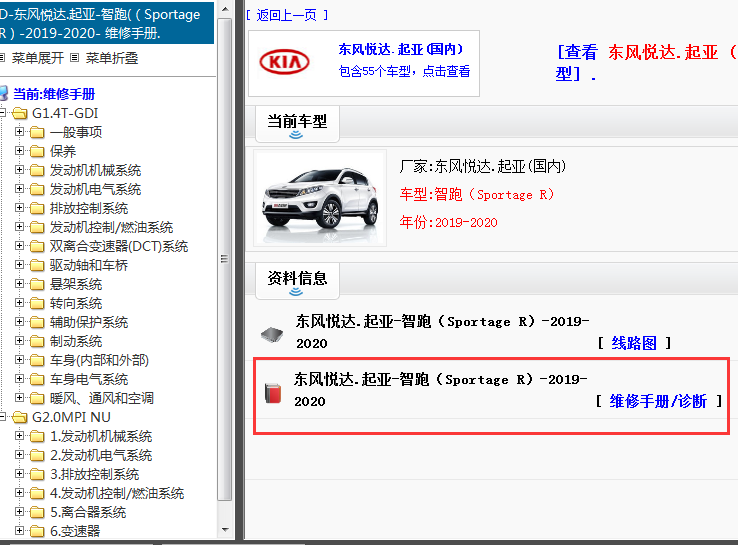Click the tree panel vertical scrollbar thumb
The width and height of the screenshot is (738, 545).
[225, 259]
